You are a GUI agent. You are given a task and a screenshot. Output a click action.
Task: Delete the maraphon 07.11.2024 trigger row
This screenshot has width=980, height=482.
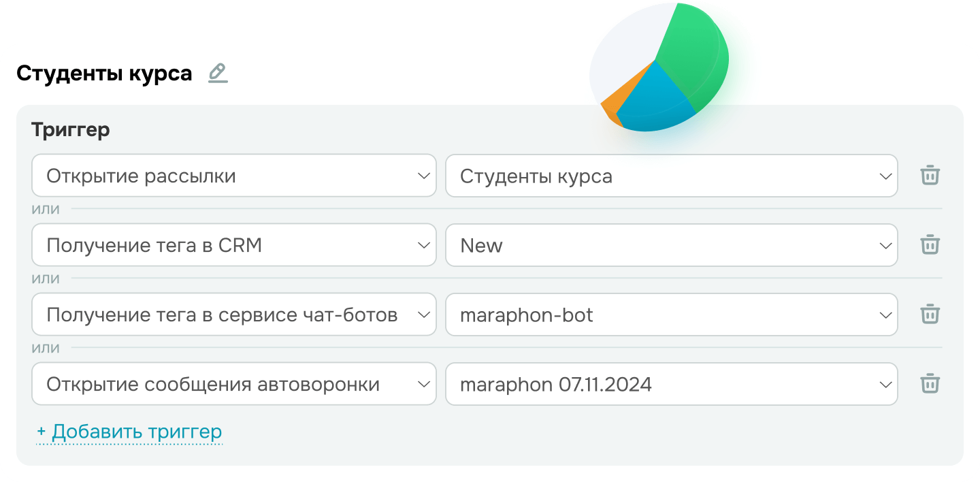pyautogui.click(x=930, y=384)
